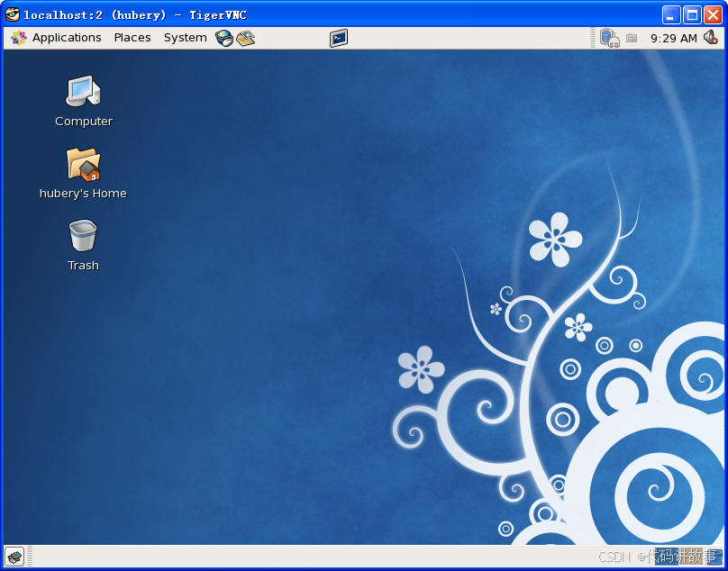This screenshot has height=571, width=728.
Task: Click the 'Computer' label under the icon
Action: tap(84, 122)
